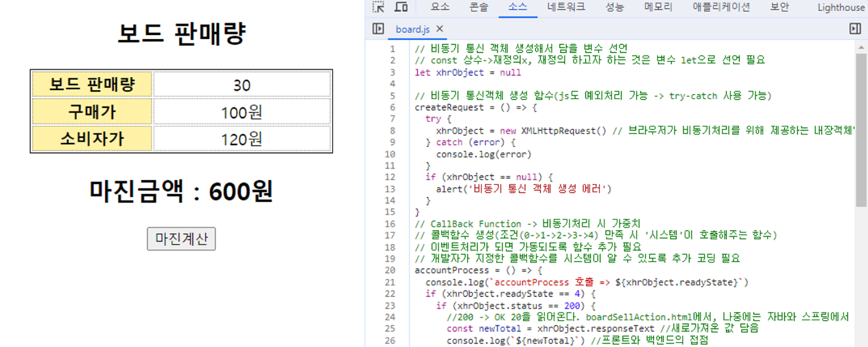This screenshot has height=347, width=868.
Task: Click the alert string '비동기 통신 객체 생성 에러'
Action: tap(539, 189)
